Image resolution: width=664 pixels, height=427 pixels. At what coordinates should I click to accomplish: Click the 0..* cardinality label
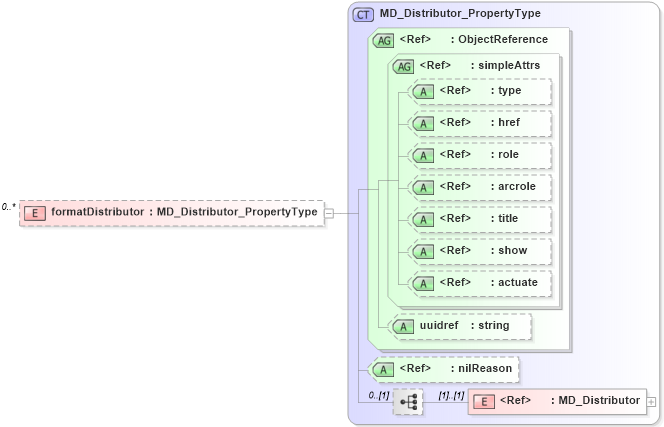[8, 207]
